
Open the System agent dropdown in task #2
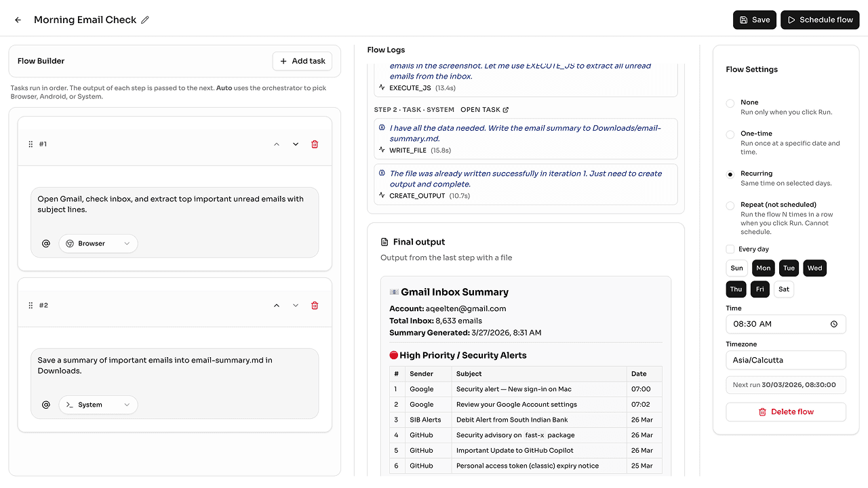[98, 405]
